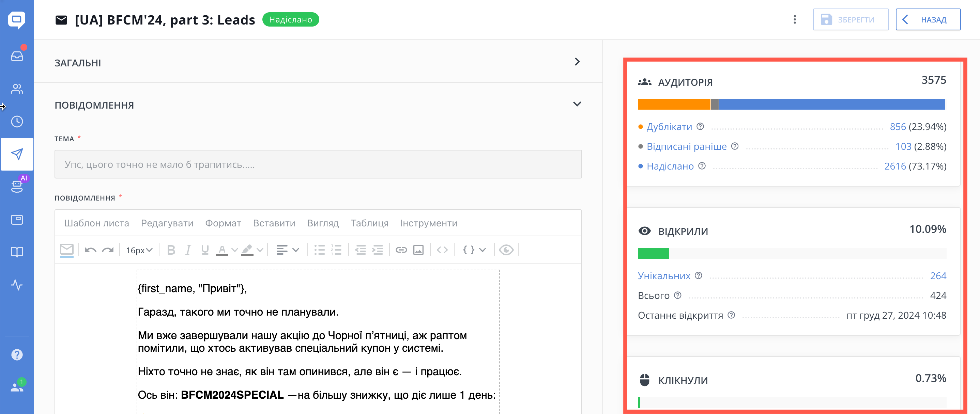Redo edit in the editor
The width and height of the screenshot is (980, 414).
[x=108, y=250]
